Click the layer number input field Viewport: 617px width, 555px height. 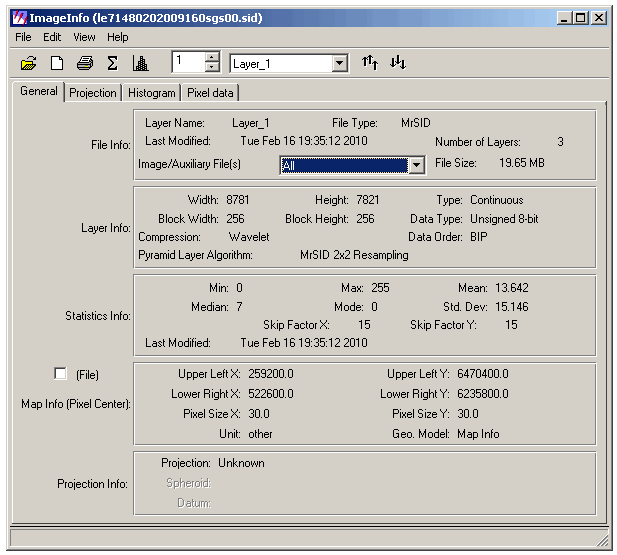click(187, 63)
